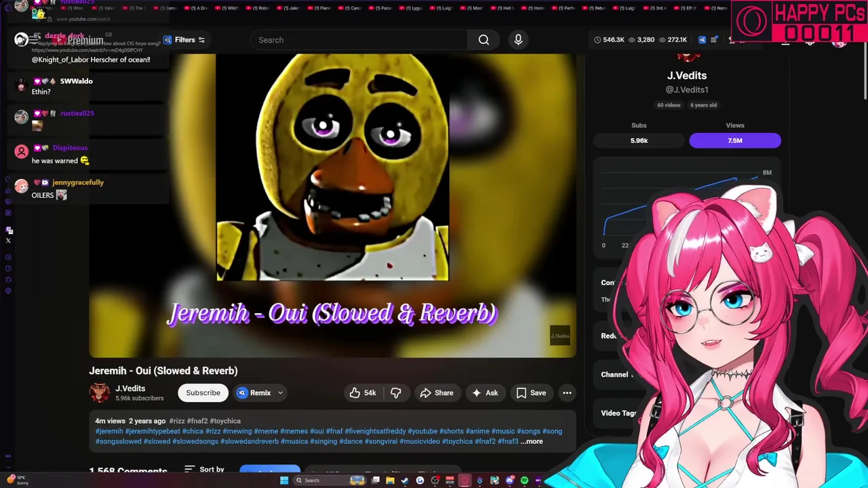Open Discord from the taskbar

(x=509, y=481)
